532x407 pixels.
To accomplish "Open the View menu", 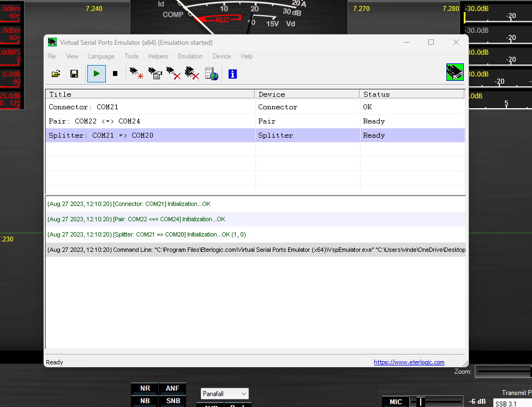I will [72, 56].
